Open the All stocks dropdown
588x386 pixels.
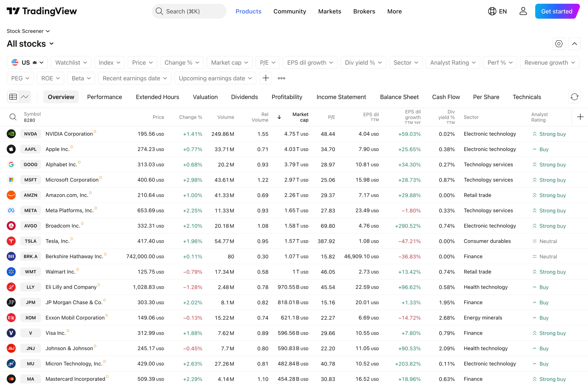pyautogui.click(x=30, y=43)
